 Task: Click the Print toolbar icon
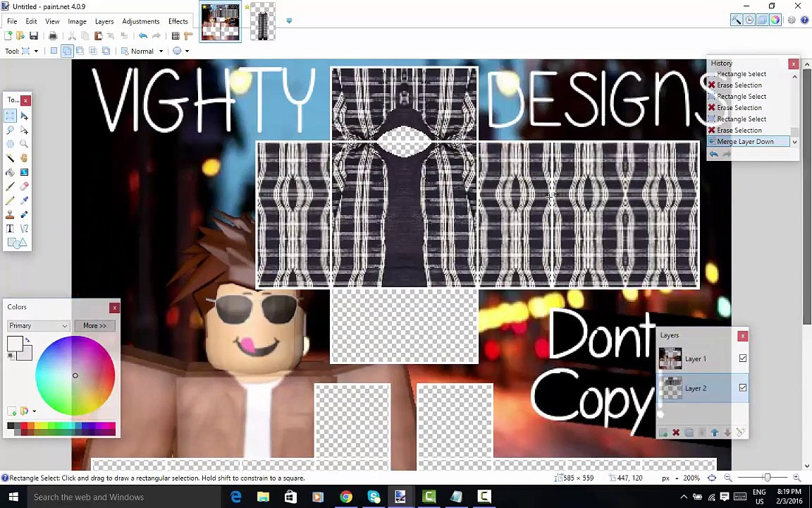pyautogui.click(x=53, y=36)
